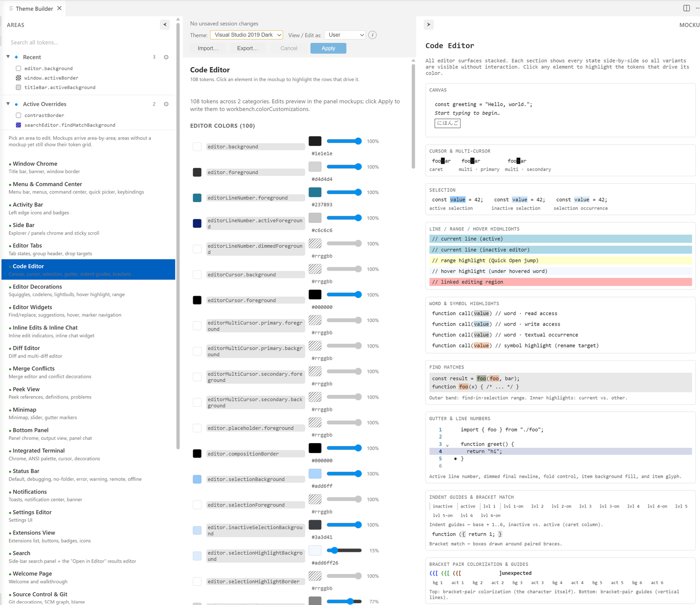
Task: Select editor.inactiveSelectionBackground token name
Action: click(255, 530)
